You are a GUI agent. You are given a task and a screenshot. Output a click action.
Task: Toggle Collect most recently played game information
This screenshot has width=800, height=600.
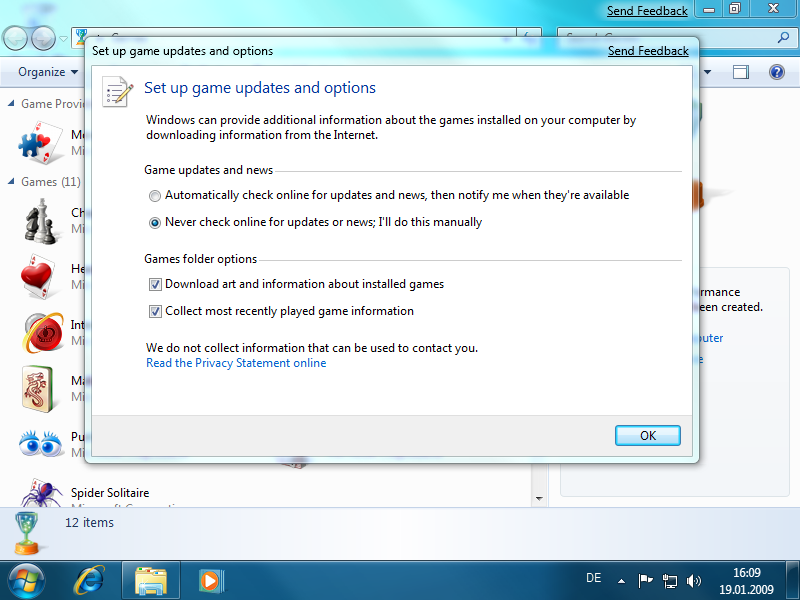tap(155, 312)
